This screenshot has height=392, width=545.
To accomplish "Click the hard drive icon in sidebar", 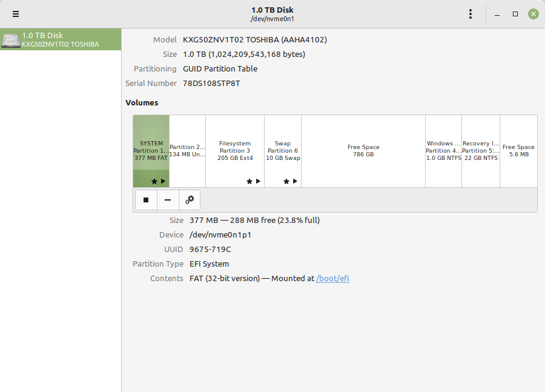I will [10, 40].
